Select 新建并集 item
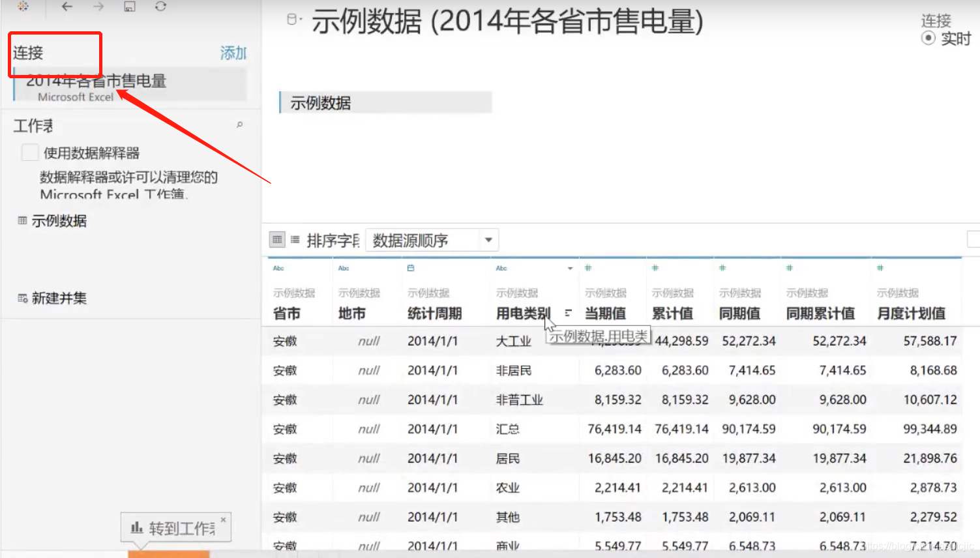The image size is (980, 558). click(x=59, y=298)
